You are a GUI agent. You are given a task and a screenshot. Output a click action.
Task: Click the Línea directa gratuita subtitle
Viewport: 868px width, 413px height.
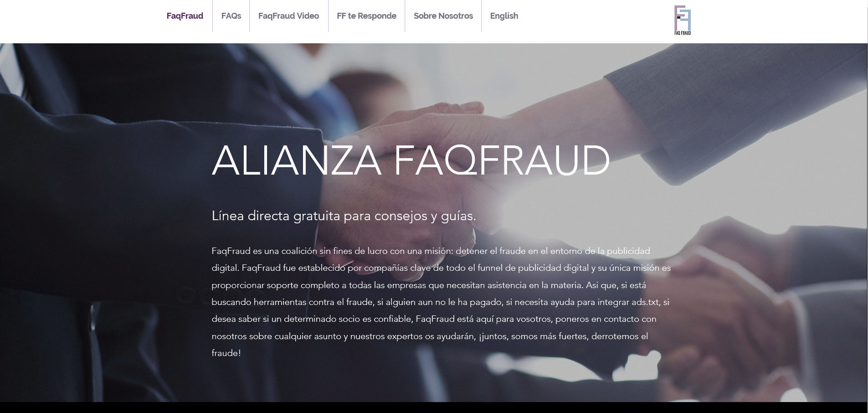(x=344, y=216)
